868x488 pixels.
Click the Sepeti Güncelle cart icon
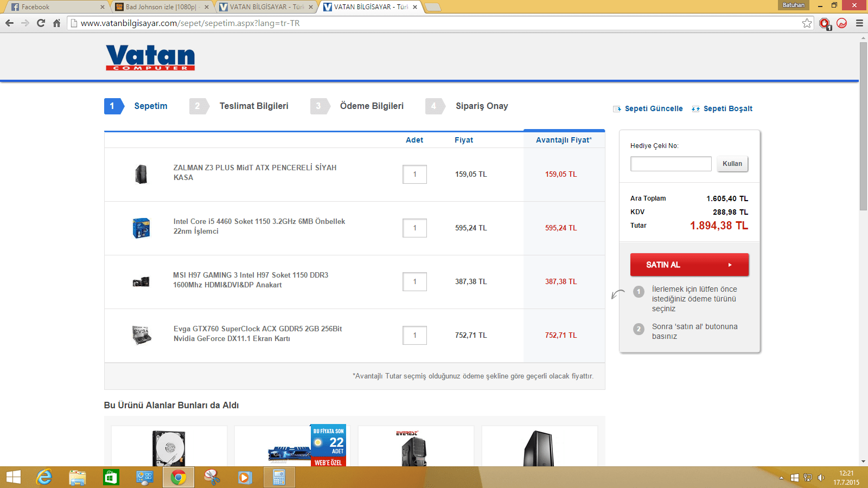pyautogui.click(x=617, y=109)
